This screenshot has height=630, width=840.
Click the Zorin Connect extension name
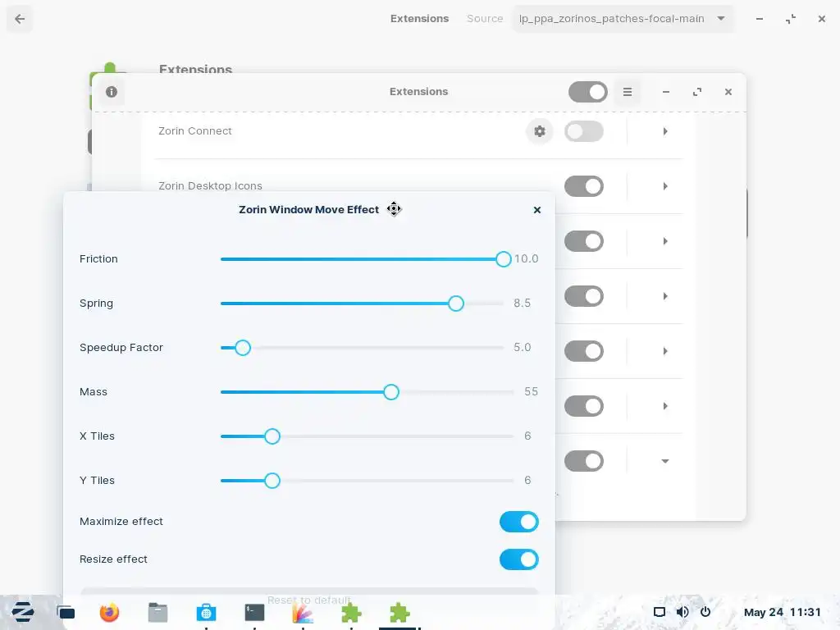(195, 131)
